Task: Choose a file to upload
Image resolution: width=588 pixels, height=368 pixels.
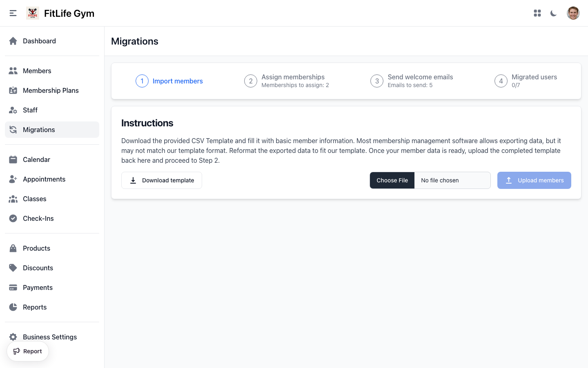Action: pos(392,180)
